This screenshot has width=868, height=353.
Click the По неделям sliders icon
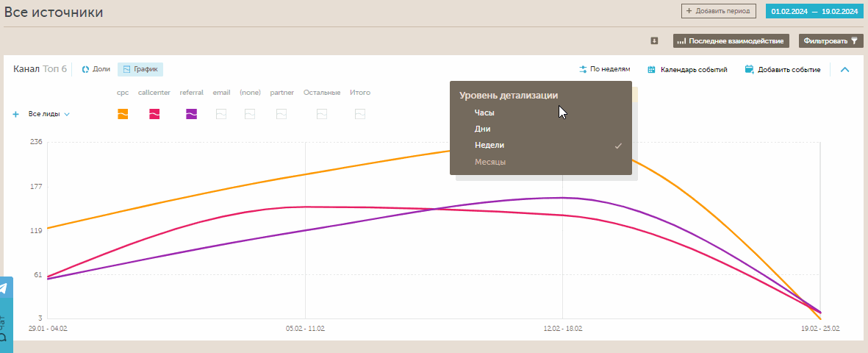[583, 69]
